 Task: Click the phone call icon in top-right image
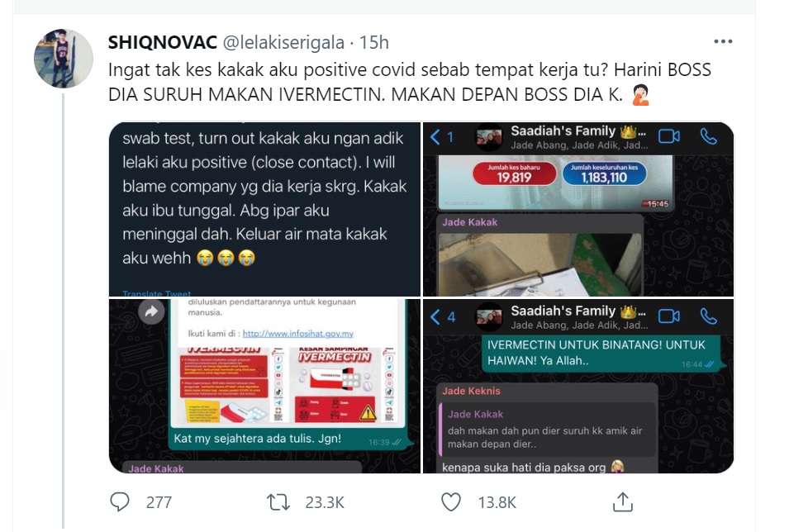click(x=708, y=136)
